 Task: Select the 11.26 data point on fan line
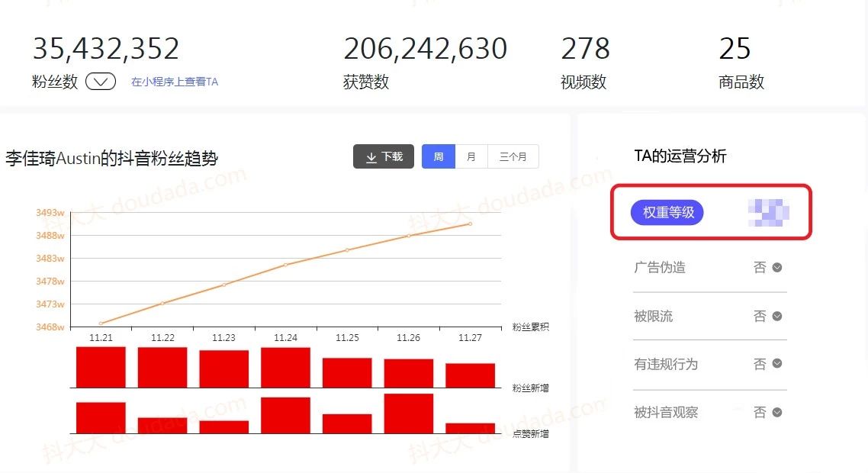point(409,236)
